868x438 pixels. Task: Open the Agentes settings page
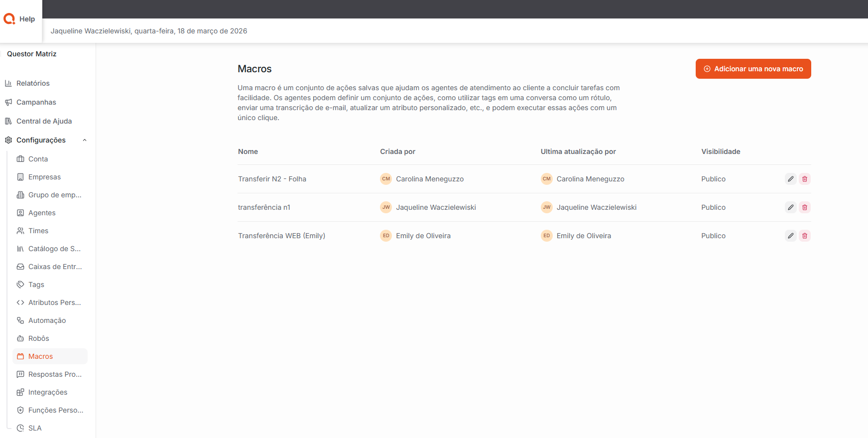pos(42,213)
